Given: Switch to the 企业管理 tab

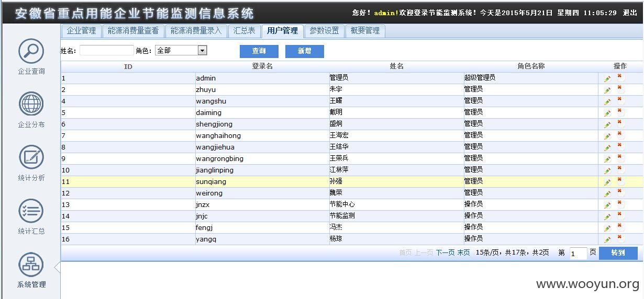Looking at the screenshot, I should [x=81, y=31].
